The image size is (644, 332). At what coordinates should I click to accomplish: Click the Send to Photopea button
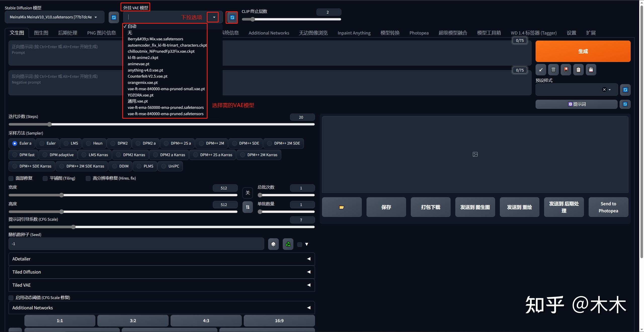[x=608, y=207]
